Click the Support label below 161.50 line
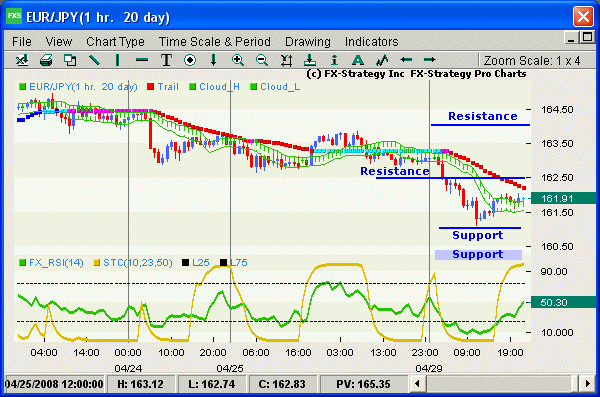600x397 pixels. click(x=478, y=235)
